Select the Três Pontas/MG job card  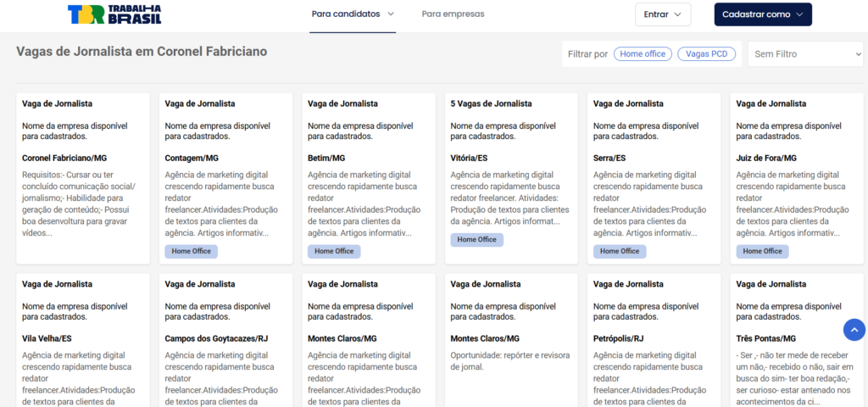797,340
